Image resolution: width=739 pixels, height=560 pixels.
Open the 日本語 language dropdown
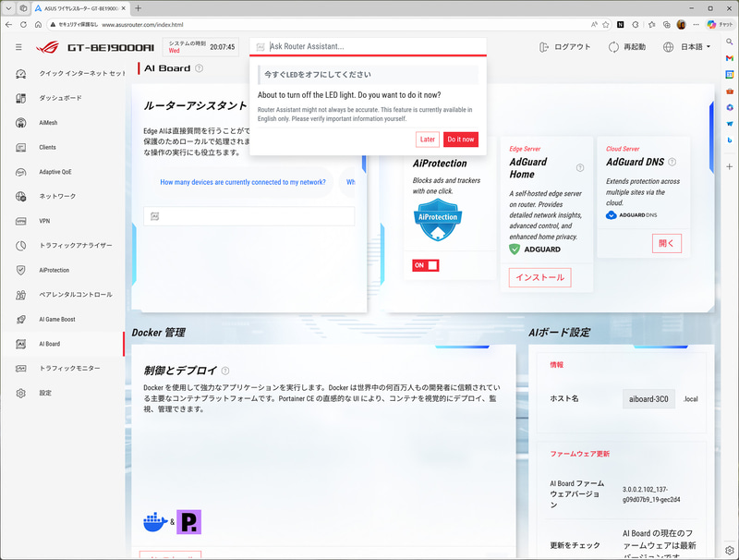point(687,47)
